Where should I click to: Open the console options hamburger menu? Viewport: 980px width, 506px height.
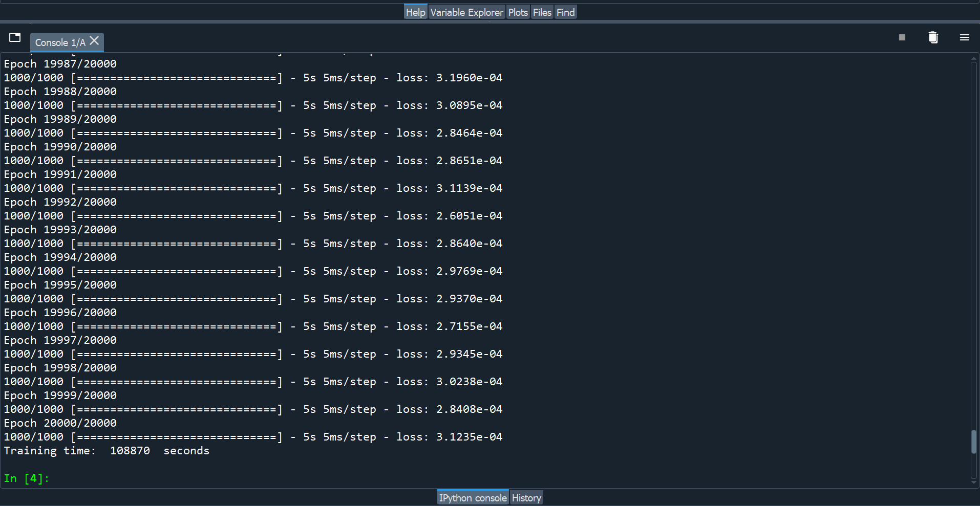964,37
